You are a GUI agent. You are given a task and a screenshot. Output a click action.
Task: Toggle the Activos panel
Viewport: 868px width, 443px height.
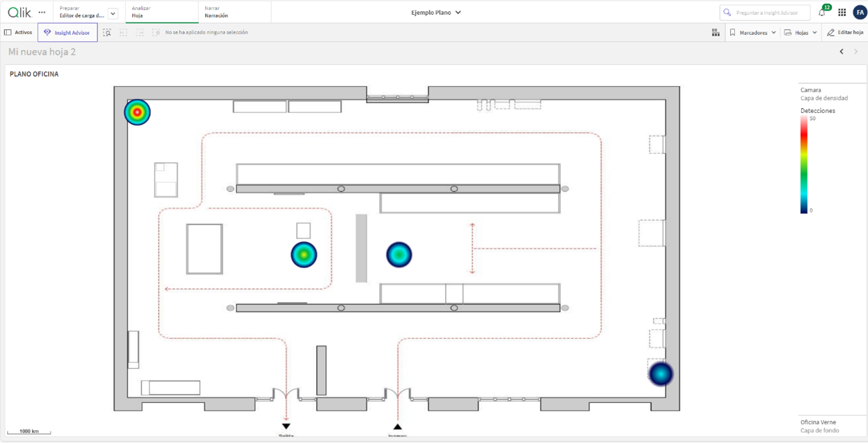18,32
